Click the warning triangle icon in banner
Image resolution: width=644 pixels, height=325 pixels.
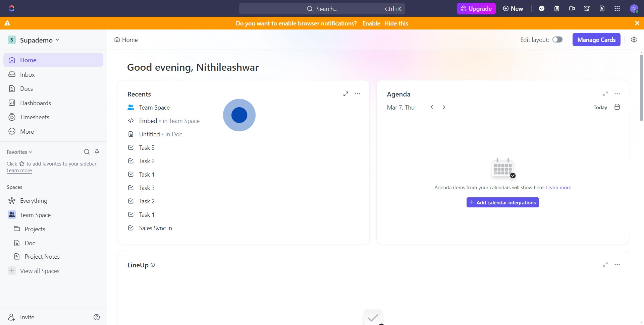(7, 23)
